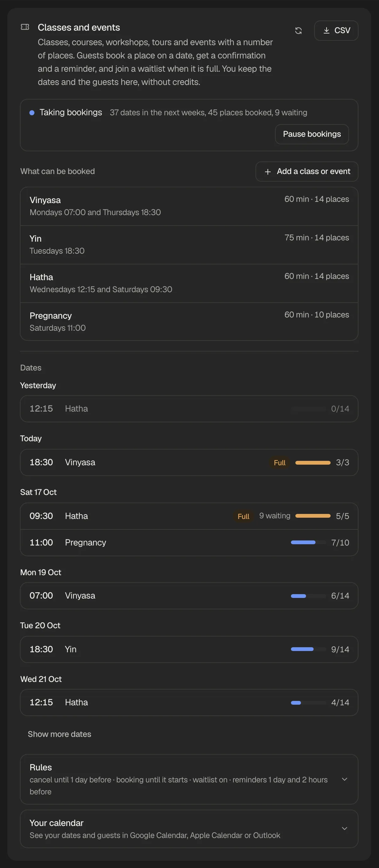This screenshot has height=868, width=379.
Task: Open the Hatha class with Wednesdays 12:15
Action: point(189,283)
